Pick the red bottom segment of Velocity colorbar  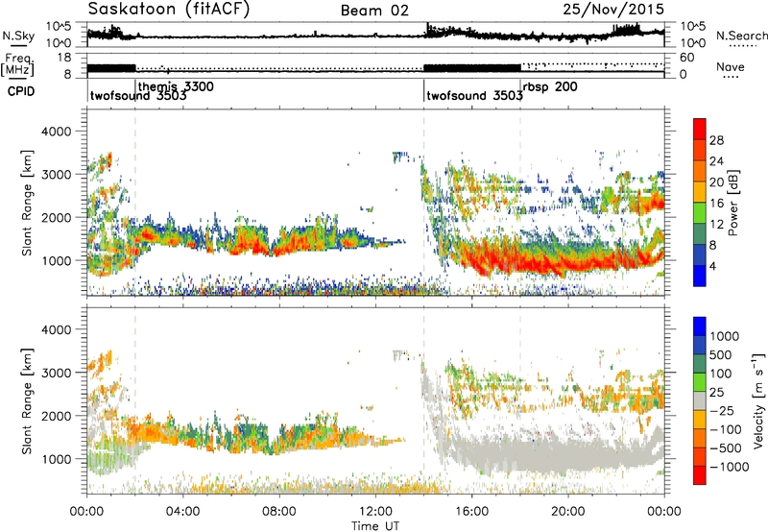pyautogui.click(x=700, y=475)
